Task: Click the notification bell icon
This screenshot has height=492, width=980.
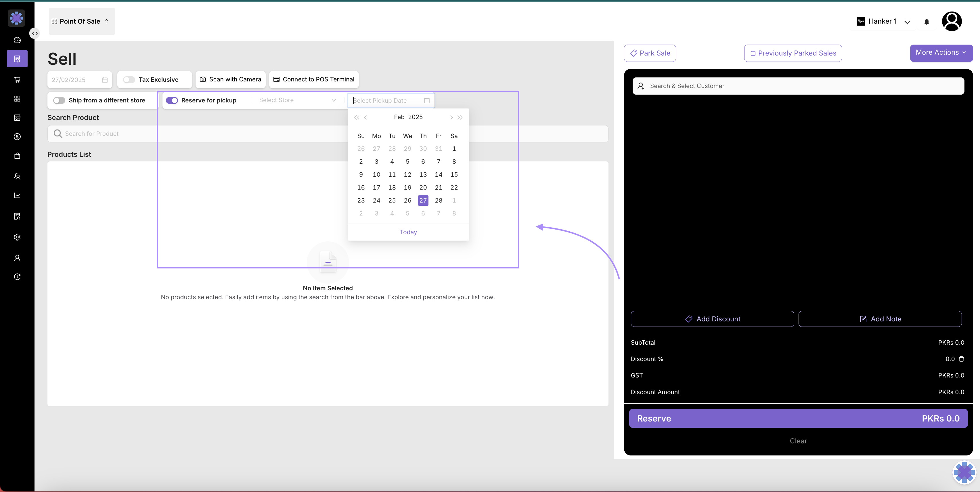Action: pos(926,22)
